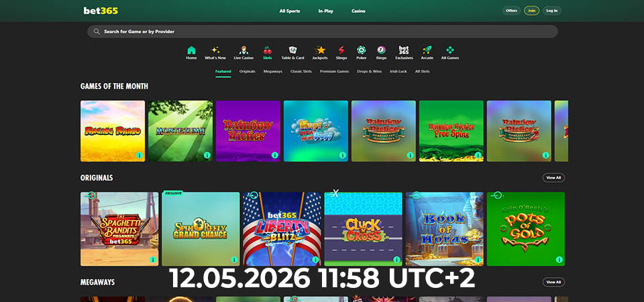
Task: Show info for Pots of Gold
Action: [559, 260]
